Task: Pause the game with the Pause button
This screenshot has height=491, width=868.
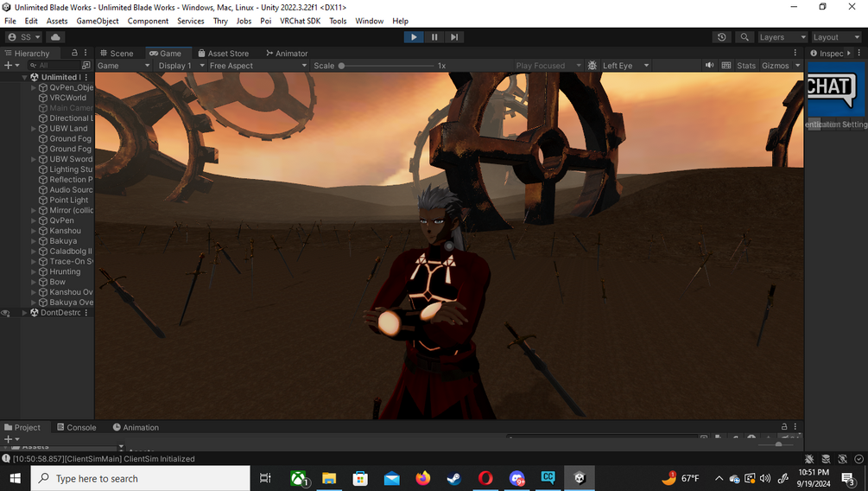Action: (x=434, y=37)
